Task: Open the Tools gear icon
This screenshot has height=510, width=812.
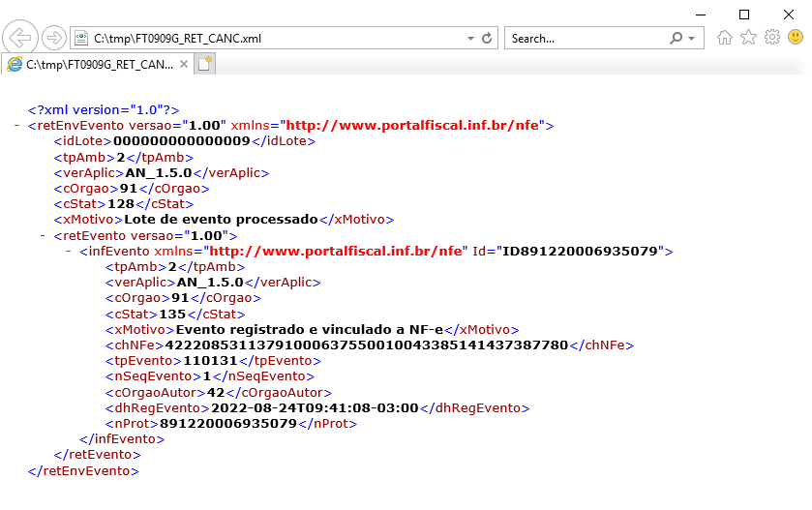Action: (x=772, y=38)
